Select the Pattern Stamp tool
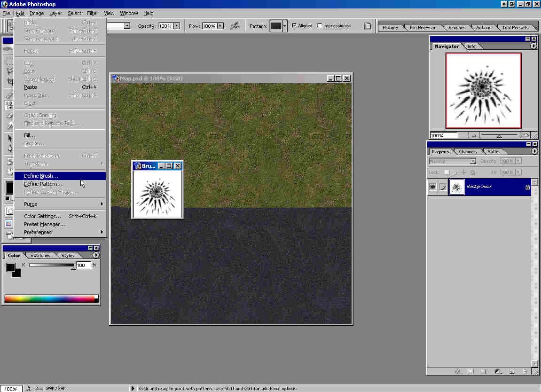 coord(9,105)
